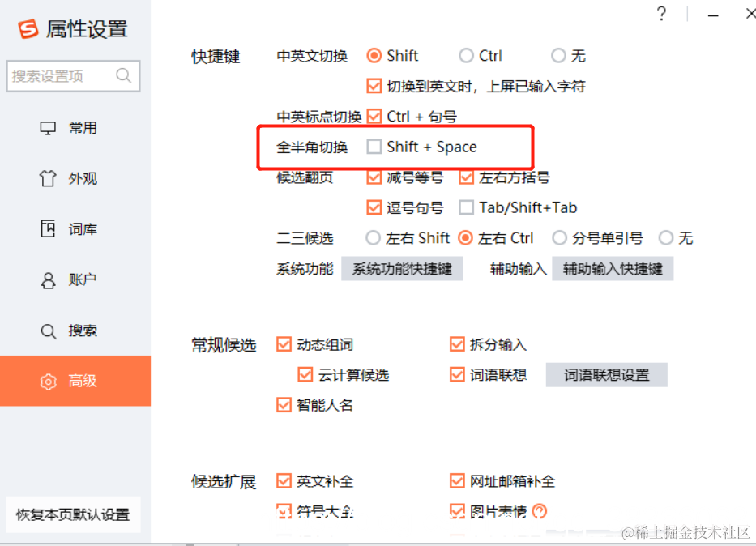Click the 常规候选 section heading
Image resolution: width=756 pixels, height=546 pixels.
[224, 345]
